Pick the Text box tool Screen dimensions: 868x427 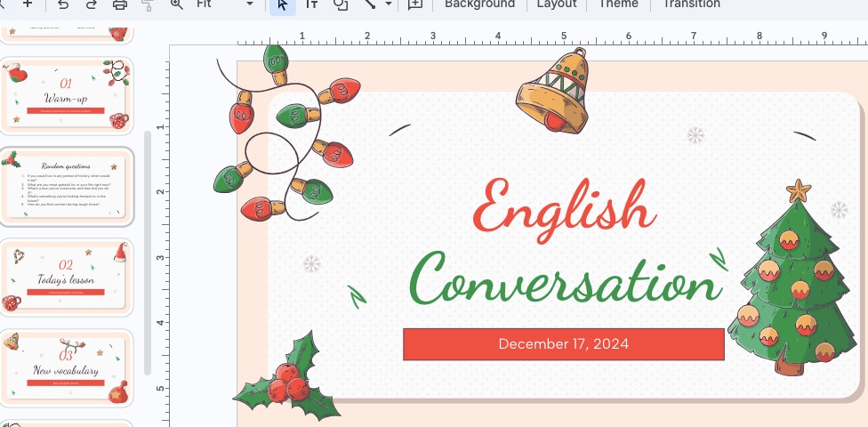click(x=311, y=4)
